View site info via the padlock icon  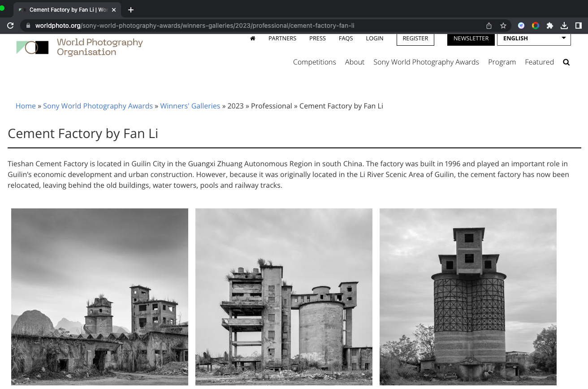coord(28,26)
